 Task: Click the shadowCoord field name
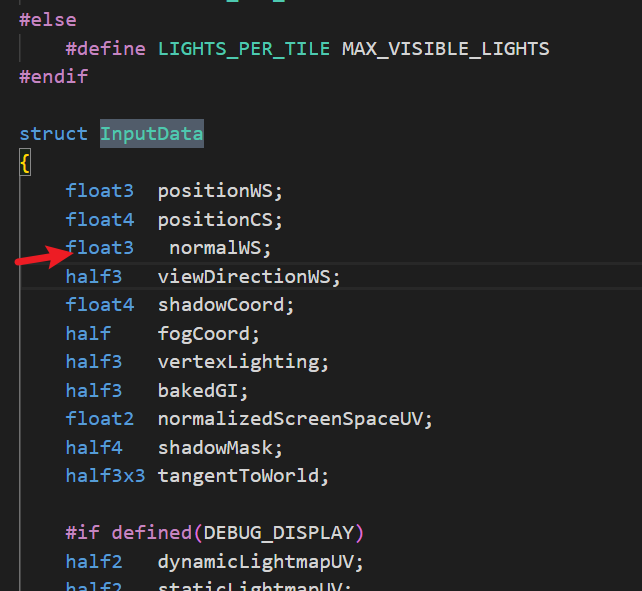[x=226, y=305]
